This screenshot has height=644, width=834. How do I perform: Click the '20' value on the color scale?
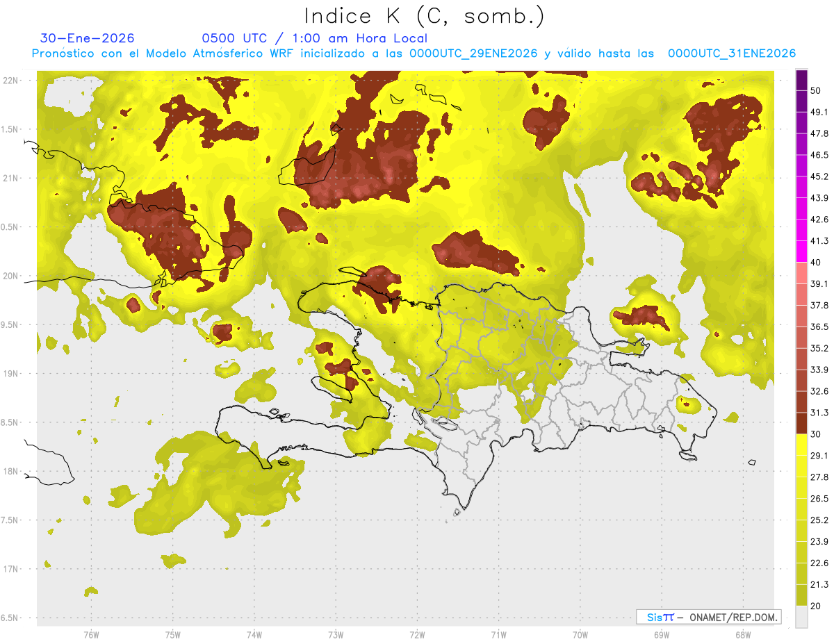tap(816, 606)
